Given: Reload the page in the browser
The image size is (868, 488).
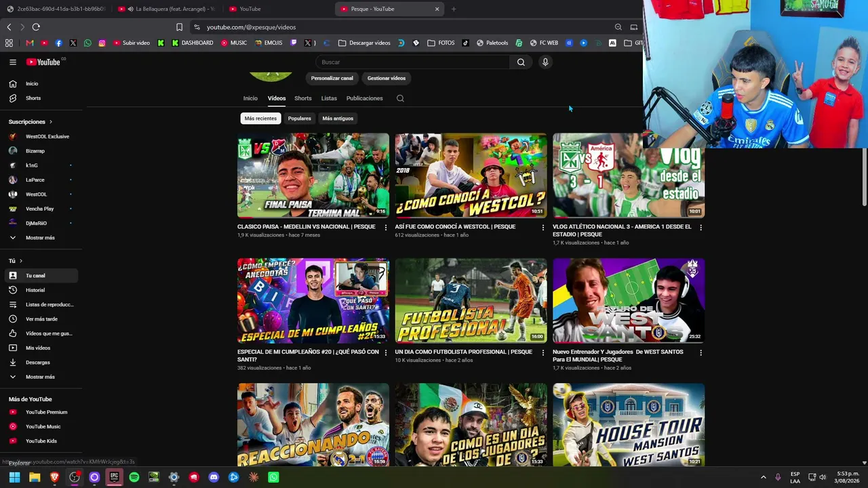Looking at the screenshot, I should (x=36, y=27).
